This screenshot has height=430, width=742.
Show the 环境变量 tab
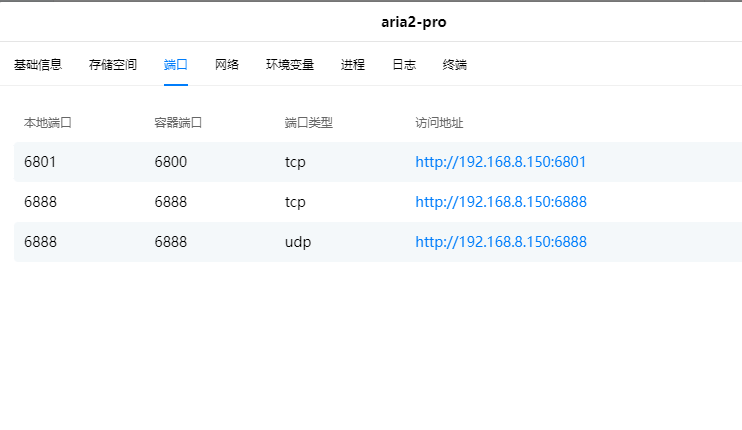290,65
